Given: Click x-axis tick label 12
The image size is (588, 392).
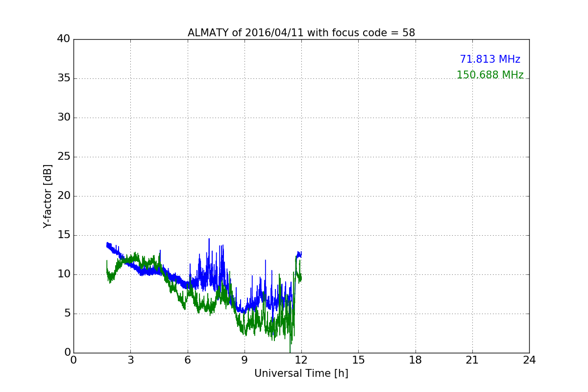Looking at the screenshot, I should click(x=301, y=360).
